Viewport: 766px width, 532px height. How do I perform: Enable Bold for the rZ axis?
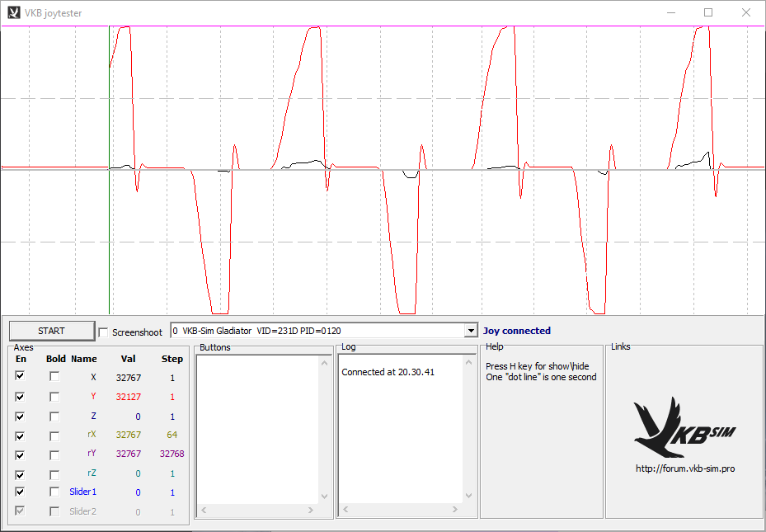(54, 474)
